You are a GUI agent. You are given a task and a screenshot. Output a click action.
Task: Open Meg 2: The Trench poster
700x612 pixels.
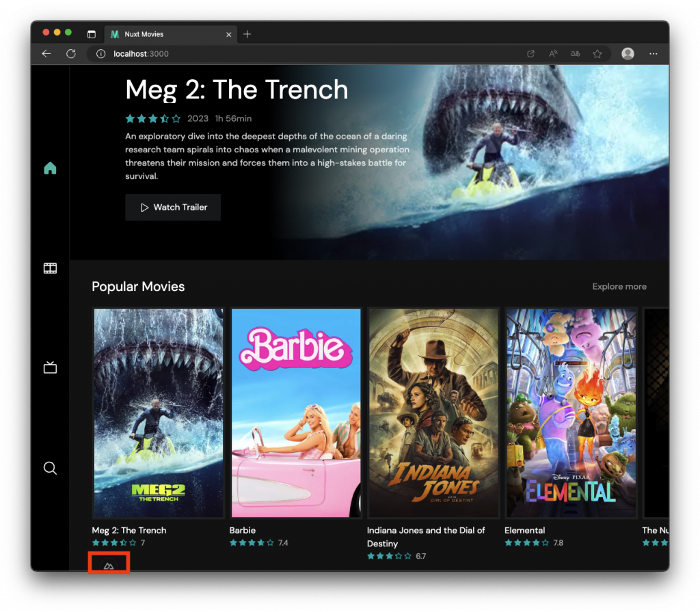point(159,413)
